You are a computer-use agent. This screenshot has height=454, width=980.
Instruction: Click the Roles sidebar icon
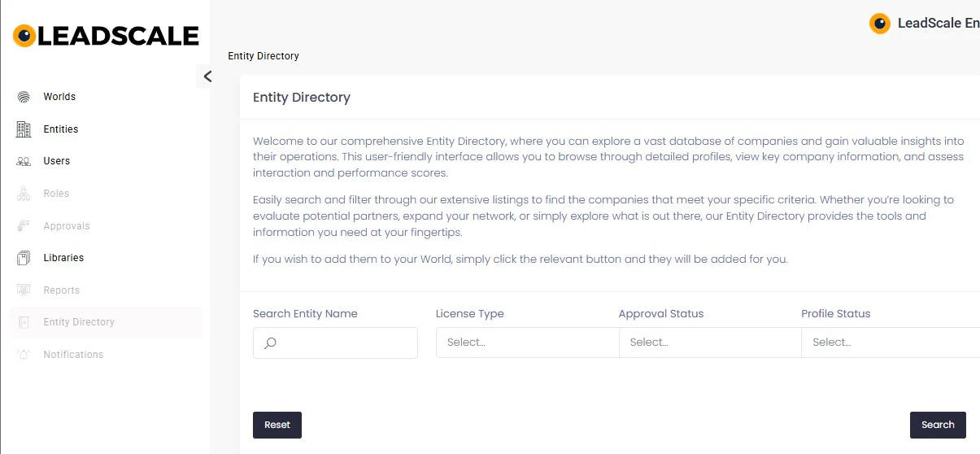(24, 194)
